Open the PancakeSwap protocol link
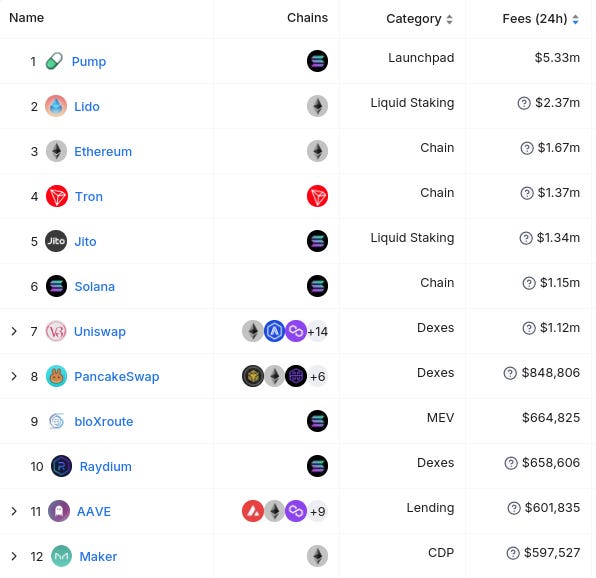596x578 pixels. (117, 377)
